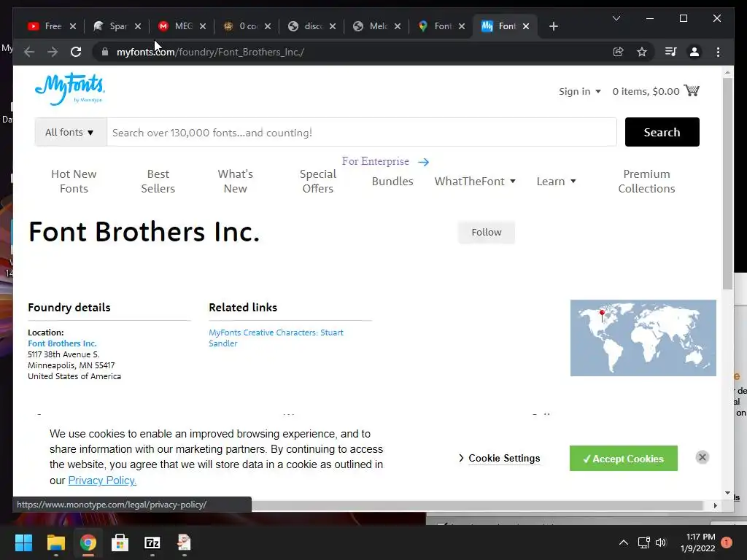747x560 pixels.
Task: Open Special Offers menu item
Action: click(318, 182)
